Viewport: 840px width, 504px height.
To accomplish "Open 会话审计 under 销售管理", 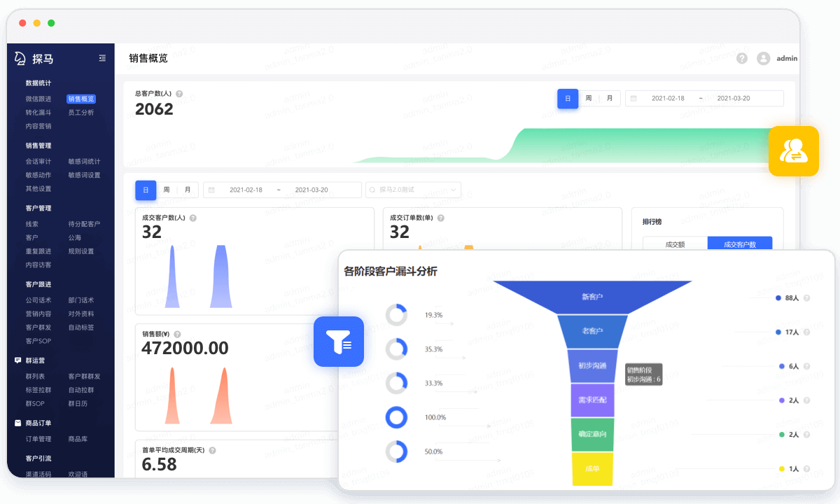I will pyautogui.click(x=38, y=162).
